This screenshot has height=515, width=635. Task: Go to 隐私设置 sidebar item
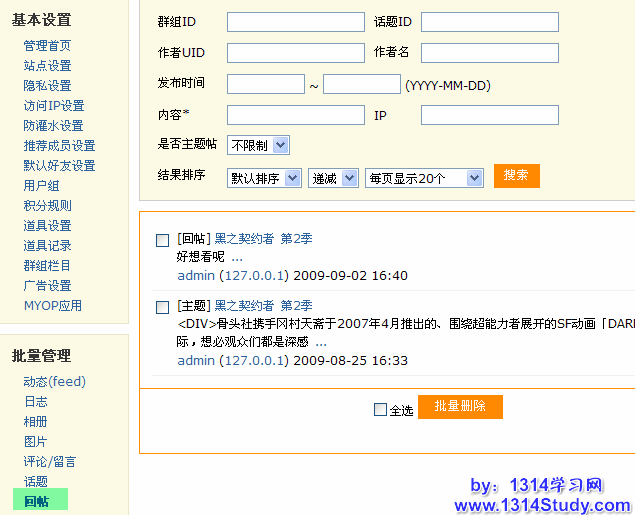(x=47, y=86)
